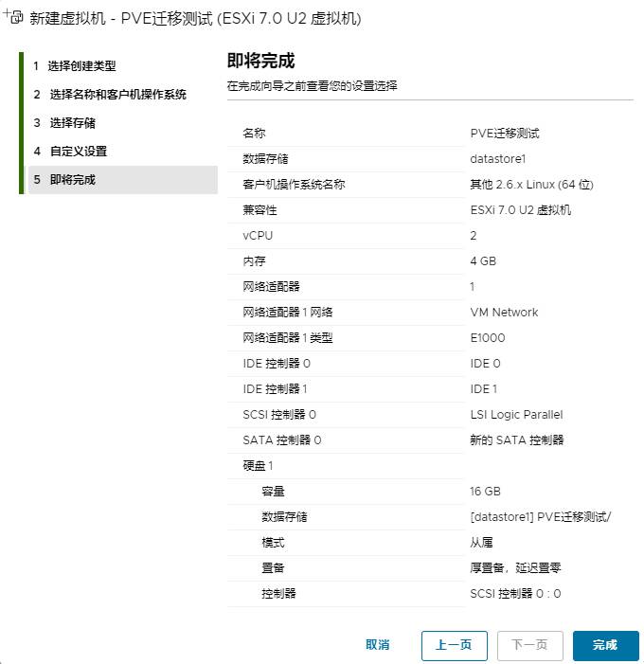Click 完成 to finish the wizard
This screenshot has width=644, height=664.
pos(605,645)
